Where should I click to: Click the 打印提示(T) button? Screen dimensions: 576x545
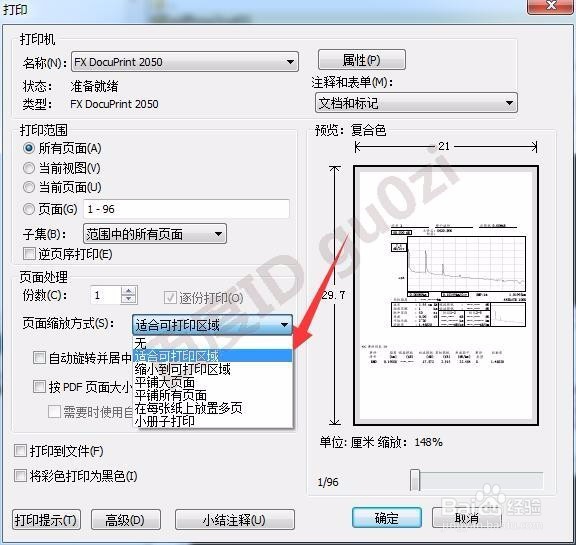(46, 519)
